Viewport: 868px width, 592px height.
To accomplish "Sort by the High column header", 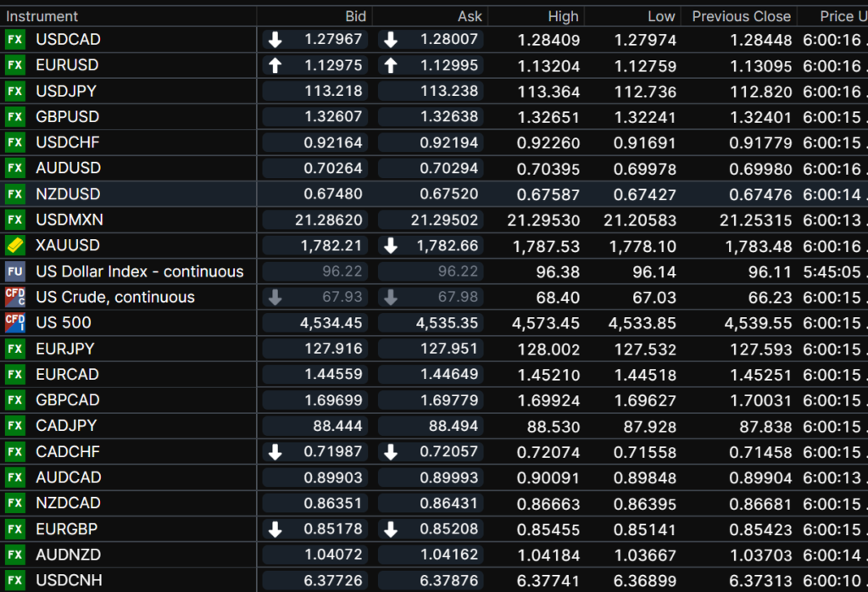I will point(563,16).
